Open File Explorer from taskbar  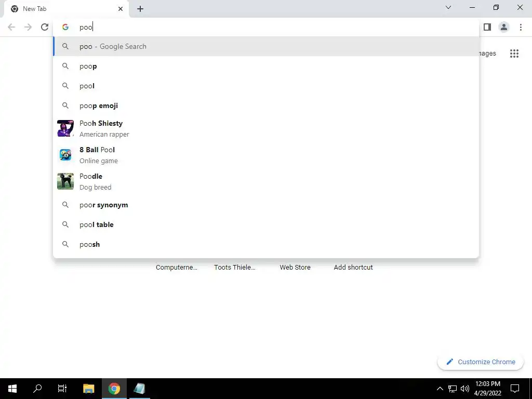pos(88,389)
